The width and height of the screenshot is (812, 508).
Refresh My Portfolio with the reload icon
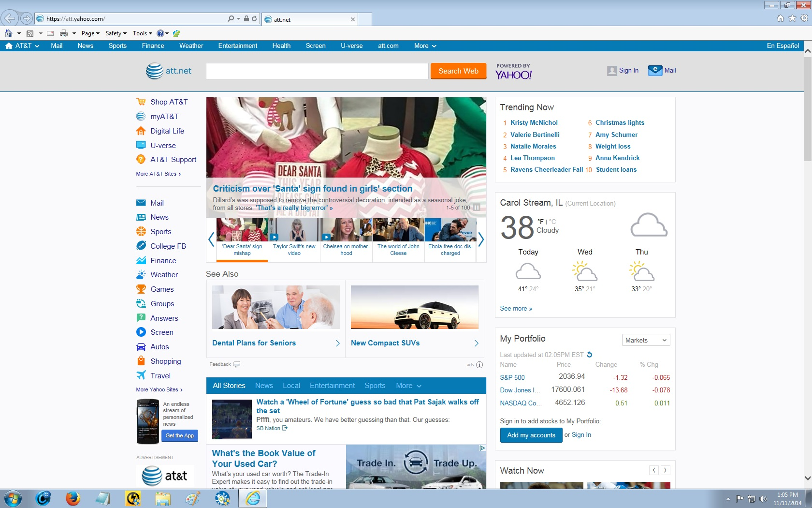(589, 355)
